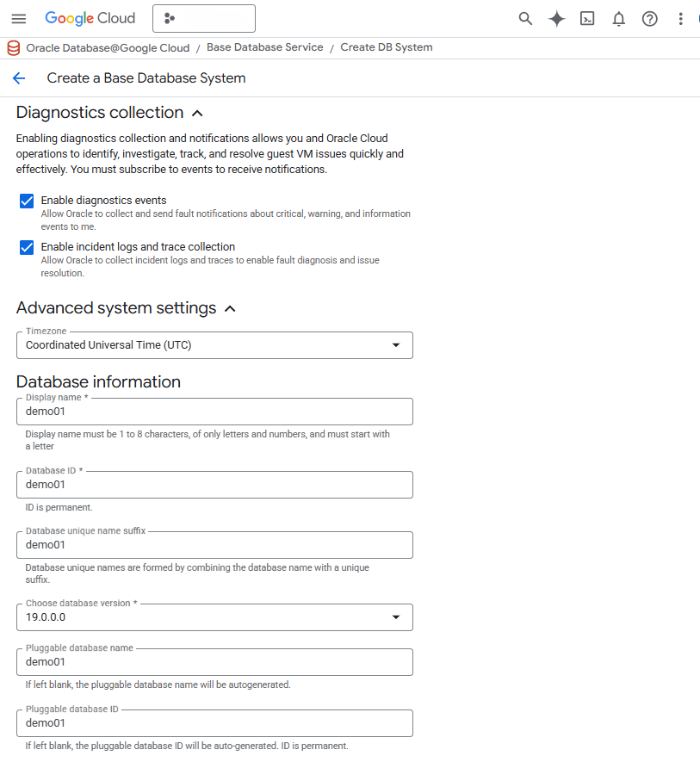Go back using the blue arrow
This screenshot has width=700, height=762.
[19, 77]
